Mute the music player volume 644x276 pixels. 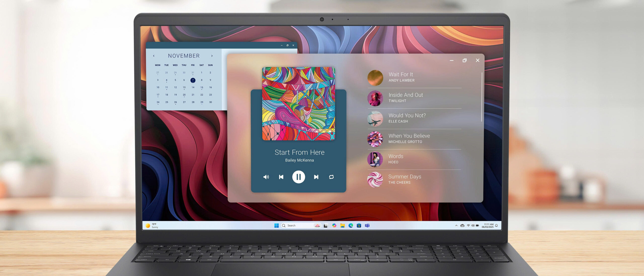[266, 177]
